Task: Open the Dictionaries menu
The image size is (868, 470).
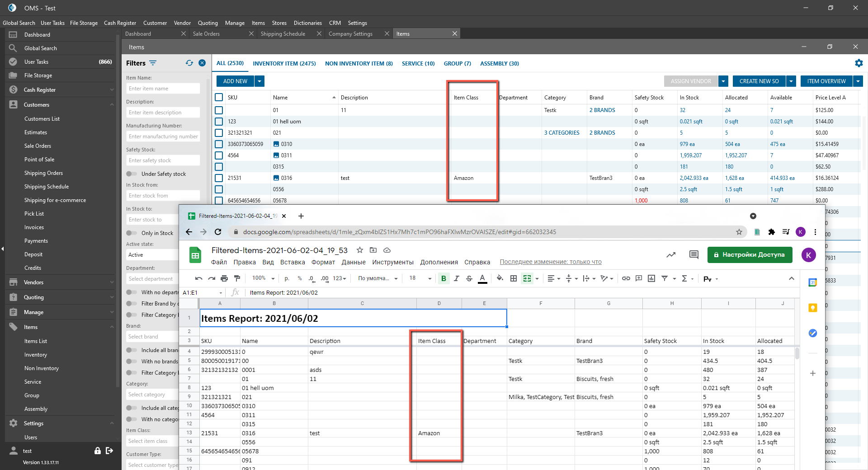Action: tap(307, 23)
